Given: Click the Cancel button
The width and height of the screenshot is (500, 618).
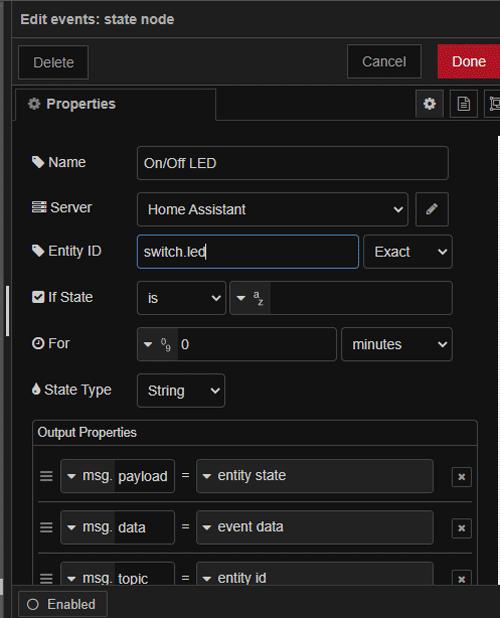Looking at the screenshot, I should pyautogui.click(x=384, y=61).
